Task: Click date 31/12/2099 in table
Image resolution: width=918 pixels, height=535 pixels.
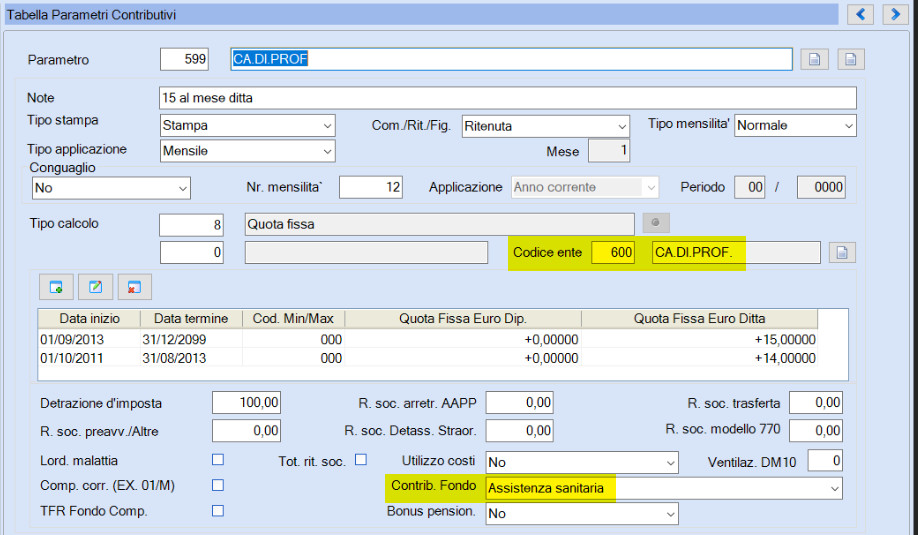Action: click(x=174, y=339)
